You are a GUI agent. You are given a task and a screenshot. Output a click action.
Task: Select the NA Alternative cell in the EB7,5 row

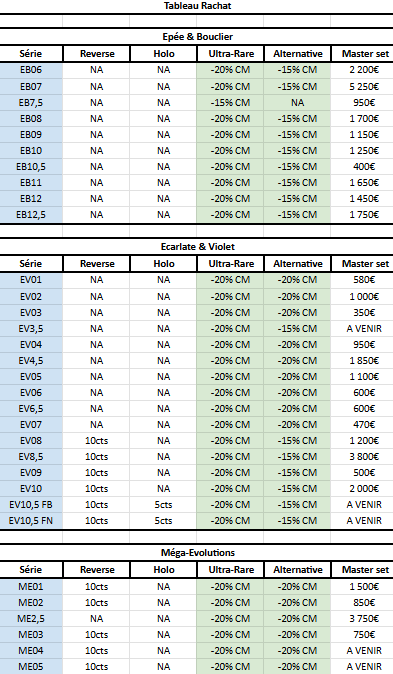click(x=297, y=103)
